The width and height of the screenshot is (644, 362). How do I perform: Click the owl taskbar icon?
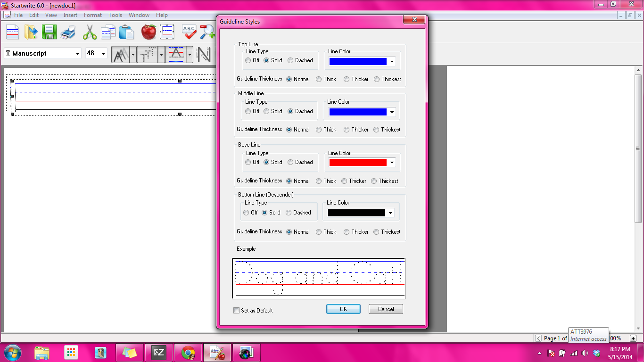100,353
